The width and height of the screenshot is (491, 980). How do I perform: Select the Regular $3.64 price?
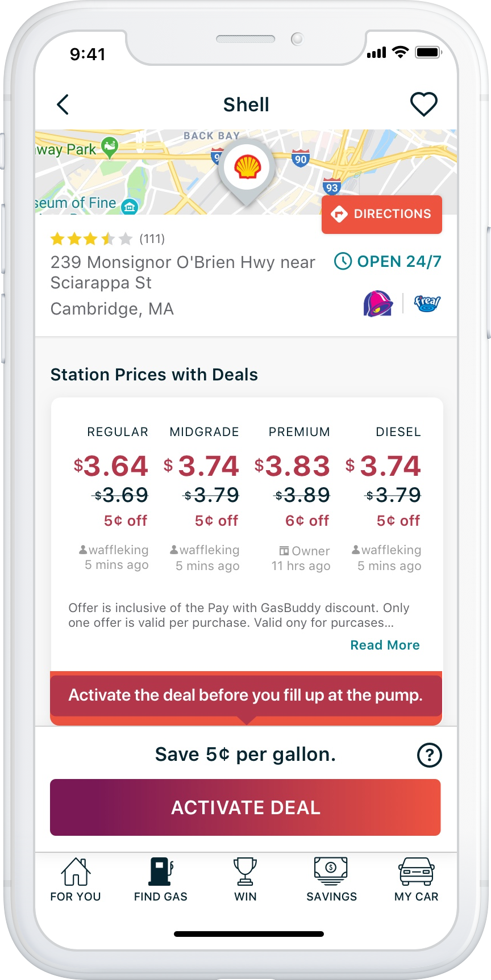pos(112,467)
